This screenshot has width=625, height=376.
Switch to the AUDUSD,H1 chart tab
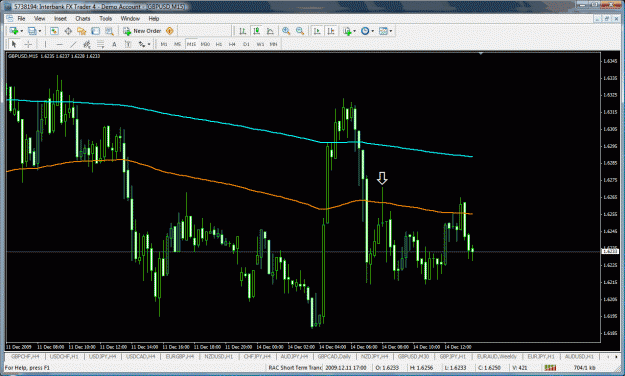(579, 356)
